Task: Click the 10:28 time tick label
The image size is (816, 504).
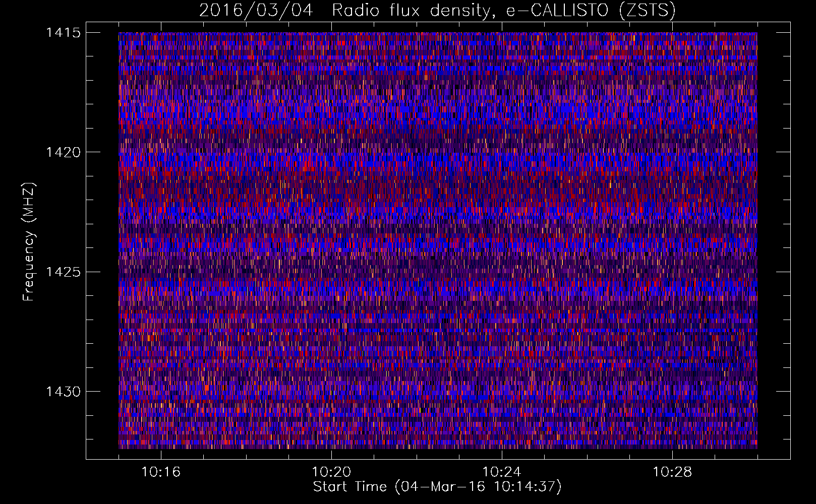Action: [x=672, y=472]
